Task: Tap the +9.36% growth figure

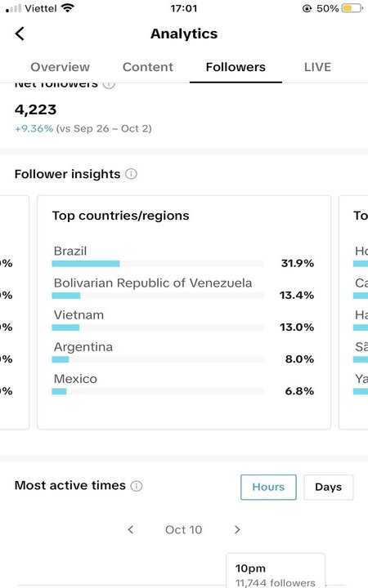Action: tap(34, 129)
